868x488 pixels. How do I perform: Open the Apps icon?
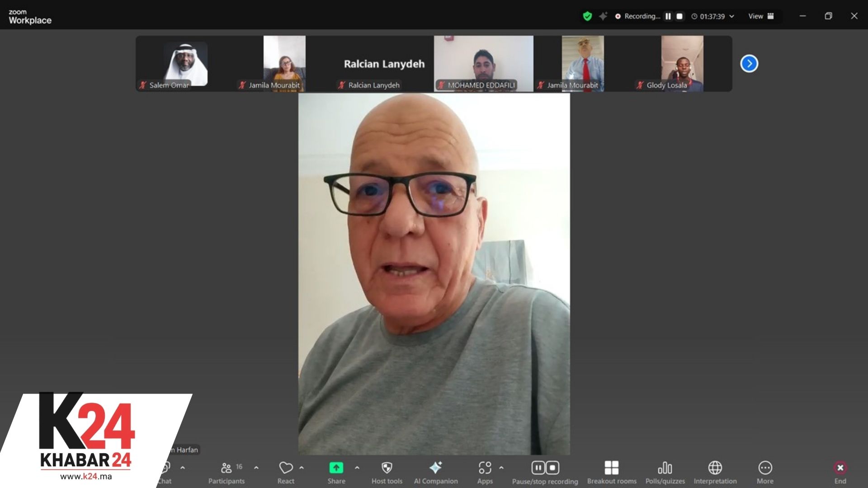coord(485,468)
